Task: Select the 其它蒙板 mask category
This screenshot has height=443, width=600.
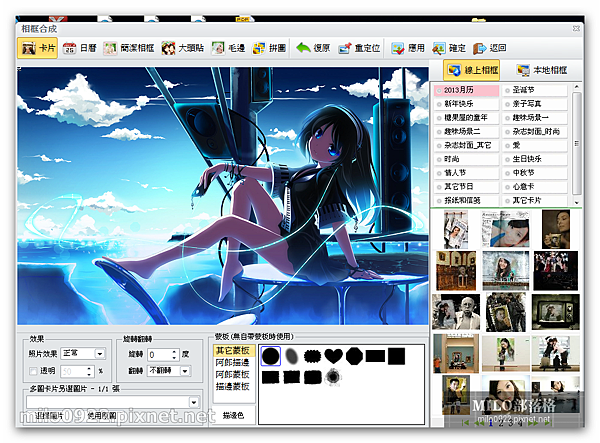Action: click(233, 350)
